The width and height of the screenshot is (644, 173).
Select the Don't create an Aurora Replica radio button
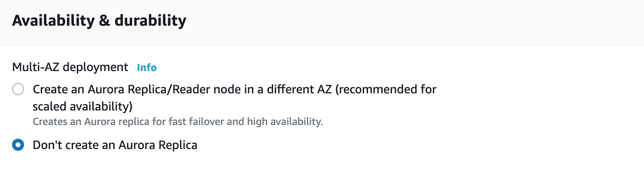pos(18,145)
